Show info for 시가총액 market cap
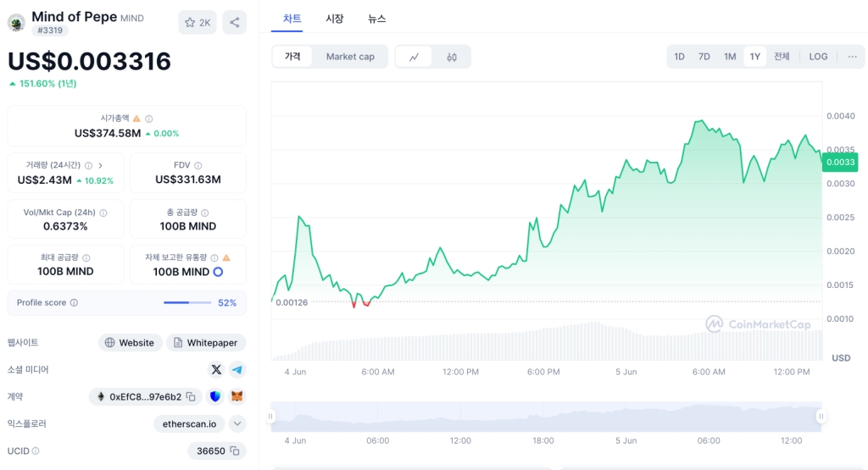The width and height of the screenshot is (868, 470). tap(149, 119)
